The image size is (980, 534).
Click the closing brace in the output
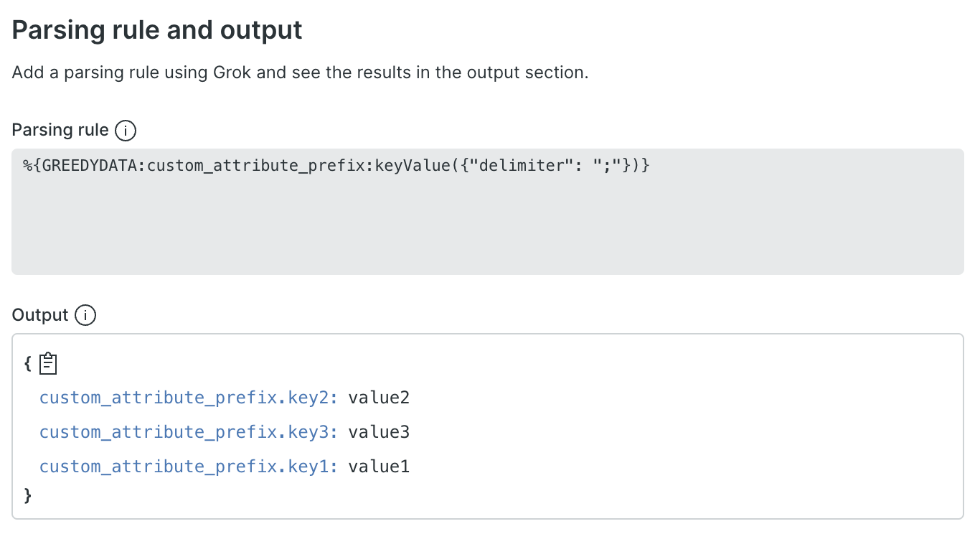28,495
